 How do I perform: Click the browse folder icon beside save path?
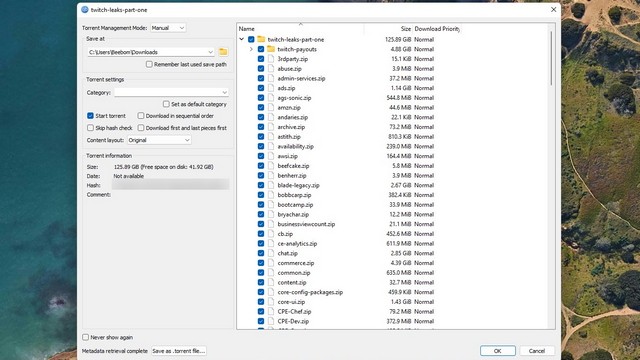coord(223,52)
